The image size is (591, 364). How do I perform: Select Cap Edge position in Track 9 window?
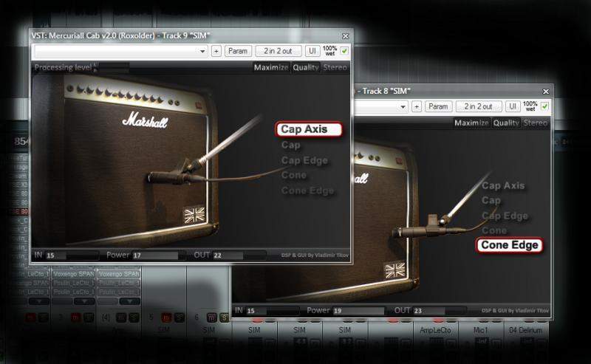pyautogui.click(x=304, y=160)
